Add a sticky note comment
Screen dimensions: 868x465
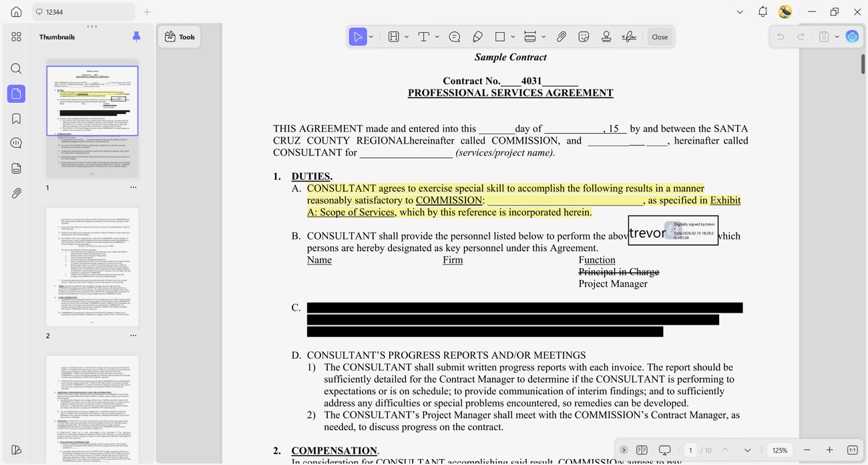click(455, 37)
